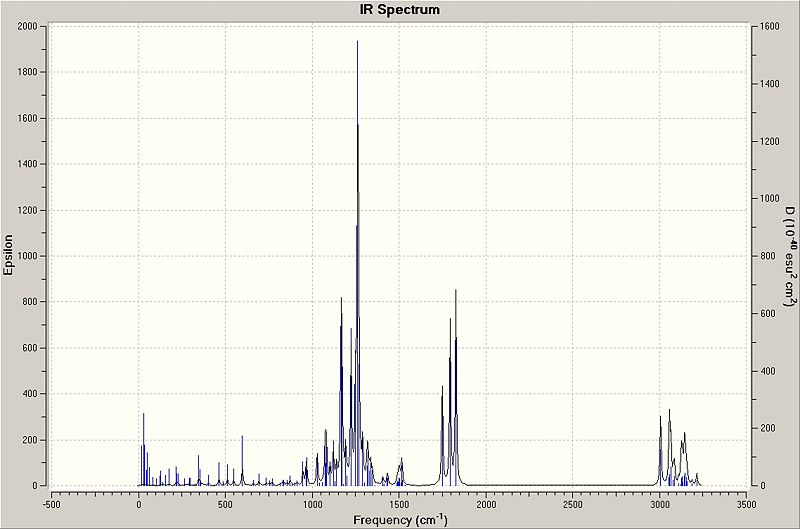Click the 2500 tick on the frequency axis

pos(572,505)
